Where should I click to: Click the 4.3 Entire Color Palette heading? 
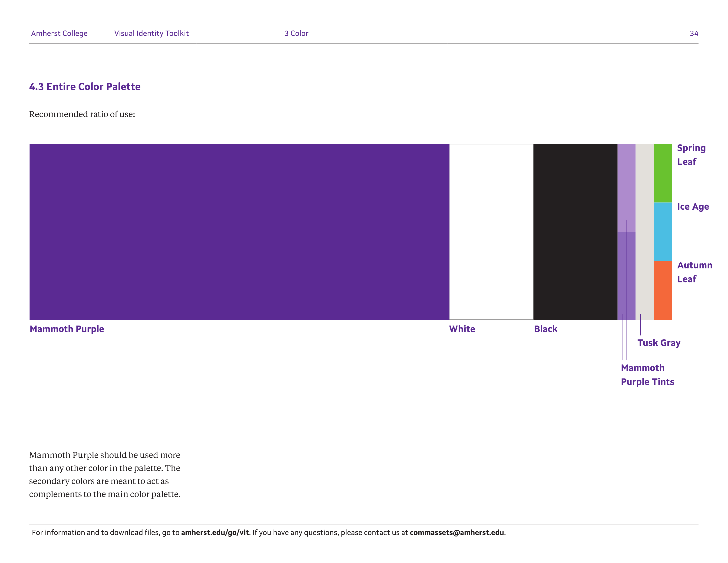tap(85, 87)
